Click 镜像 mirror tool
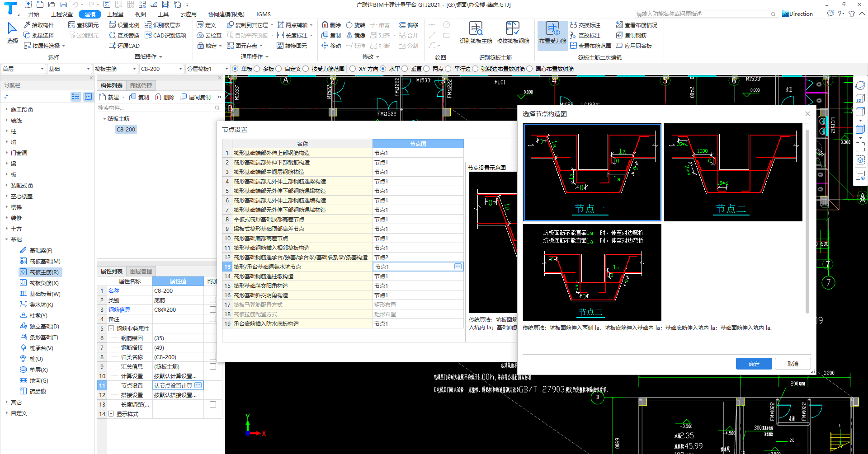This screenshot has height=454, width=868. tap(356, 35)
